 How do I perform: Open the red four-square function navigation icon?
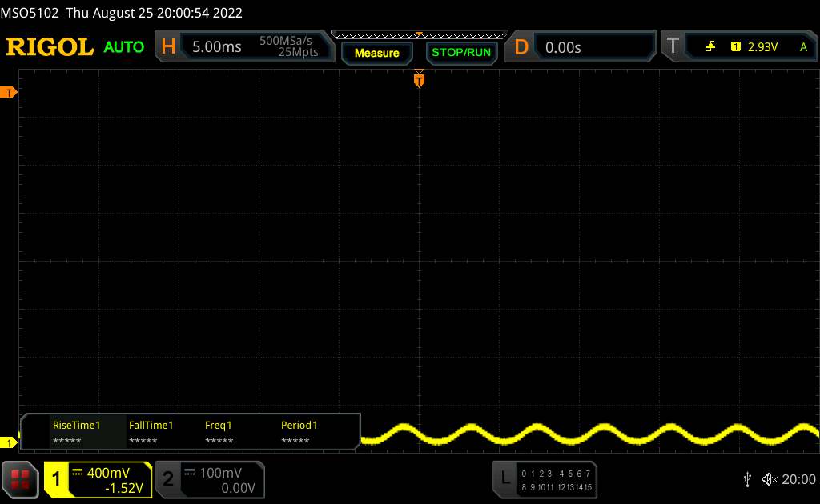(20, 479)
